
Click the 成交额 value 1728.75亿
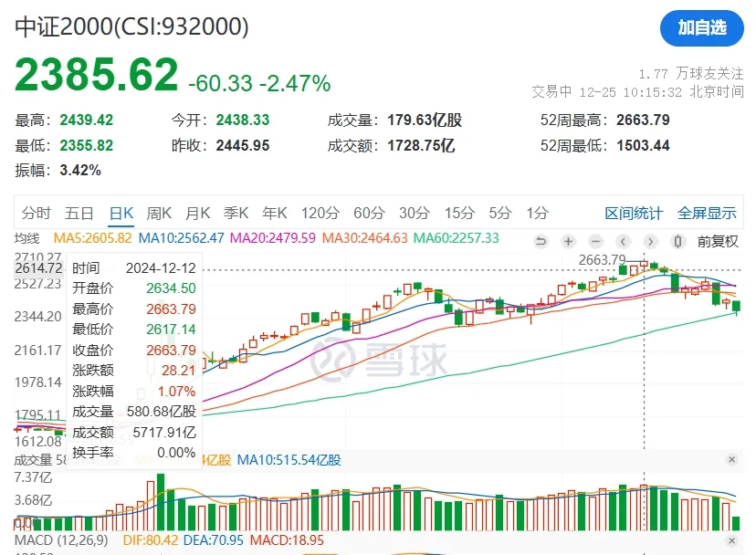click(421, 146)
